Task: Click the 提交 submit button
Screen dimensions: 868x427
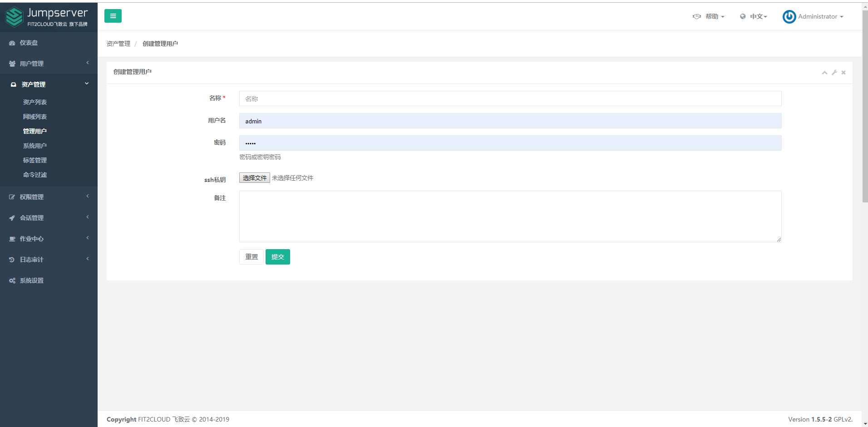Action: tap(277, 257)
